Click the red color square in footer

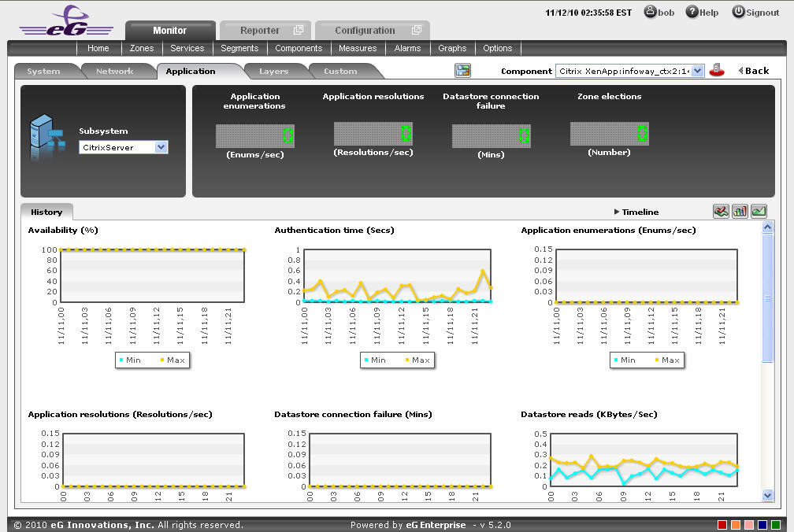click(x=722, y=526)
